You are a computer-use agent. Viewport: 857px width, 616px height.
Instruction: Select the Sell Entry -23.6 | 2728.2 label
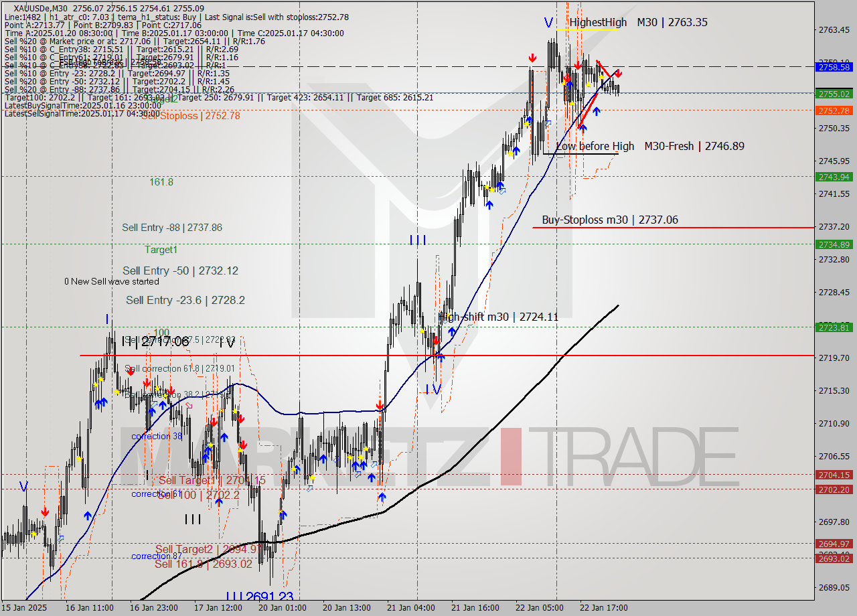click(185, 300)
